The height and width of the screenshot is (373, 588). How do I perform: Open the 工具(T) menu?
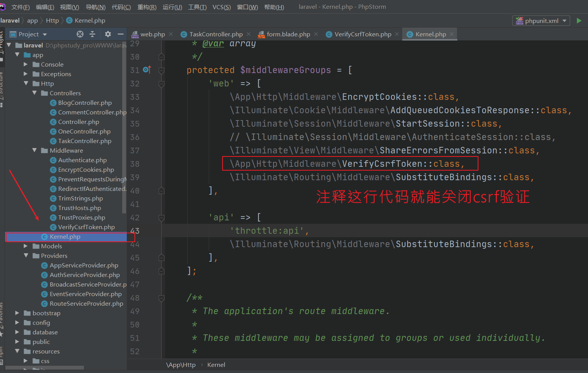(x=197, y=7)
